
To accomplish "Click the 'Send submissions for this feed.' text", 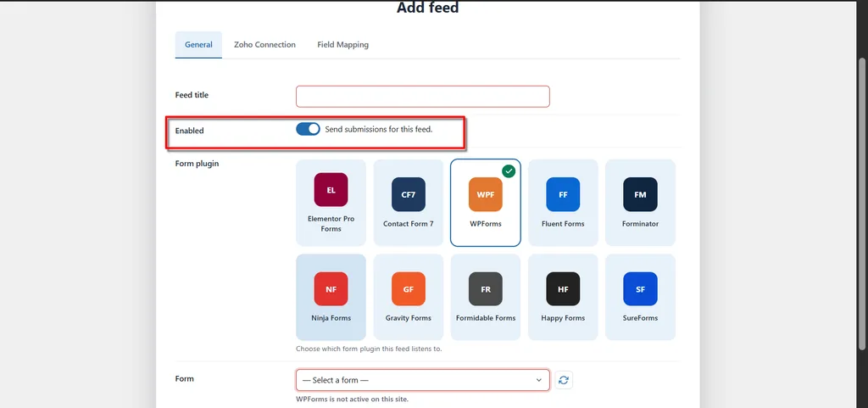I will click(379, 130).
